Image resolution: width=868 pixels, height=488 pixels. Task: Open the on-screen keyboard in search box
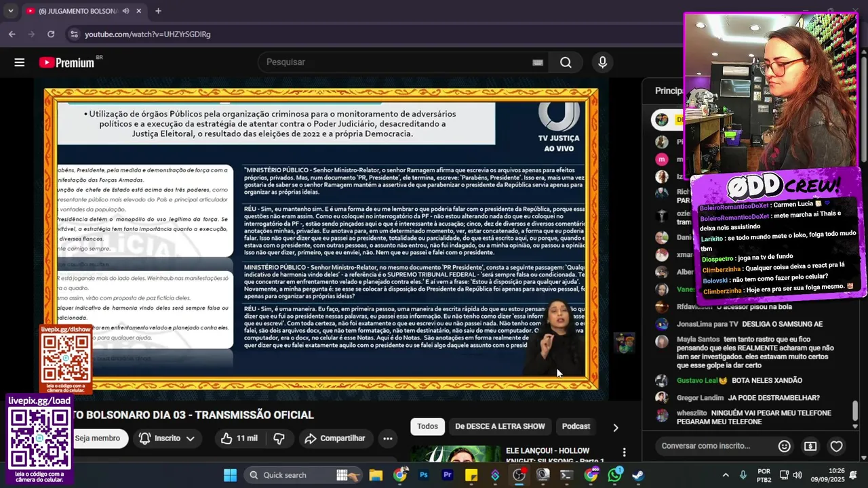pyautogui.click(x=538, y=62)
